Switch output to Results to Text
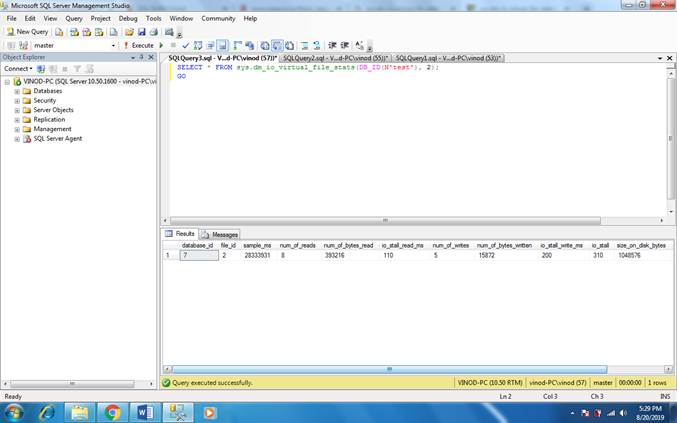 coord(265,45)
